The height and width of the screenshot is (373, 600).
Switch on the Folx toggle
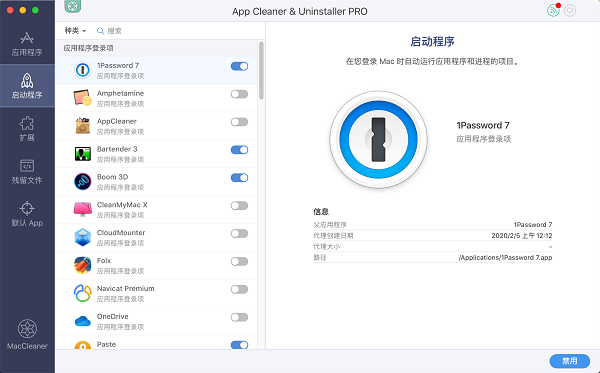coord(240,262)
